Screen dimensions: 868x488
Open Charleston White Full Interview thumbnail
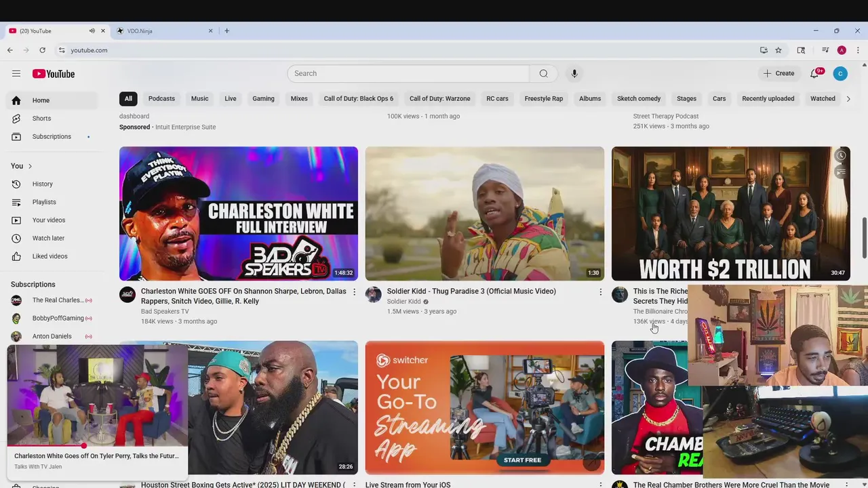[239, 213]
